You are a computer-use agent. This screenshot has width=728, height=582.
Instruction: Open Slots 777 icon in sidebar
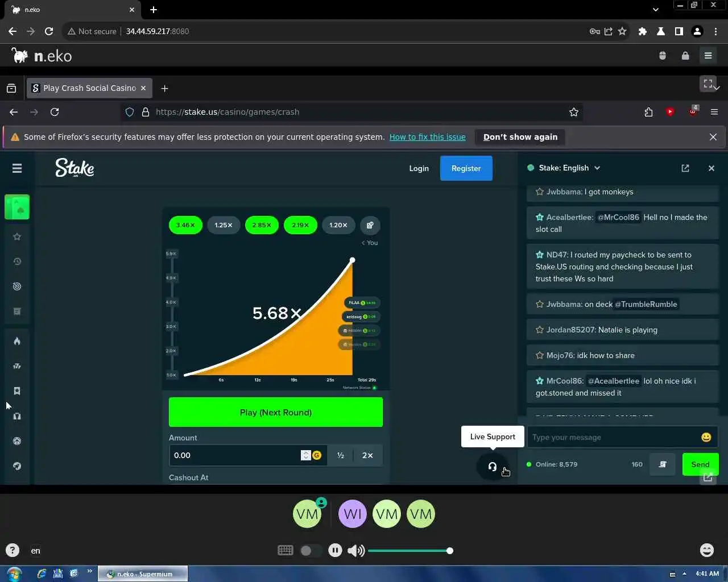pyautogui.click(x=17, y=366)
